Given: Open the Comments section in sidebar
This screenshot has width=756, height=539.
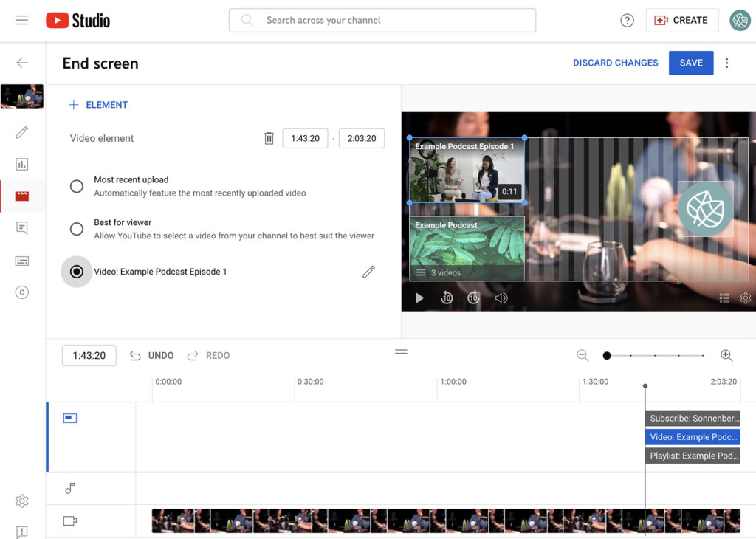Looking at the screenshot, I should pyautogui.click(x=21, y=228).
